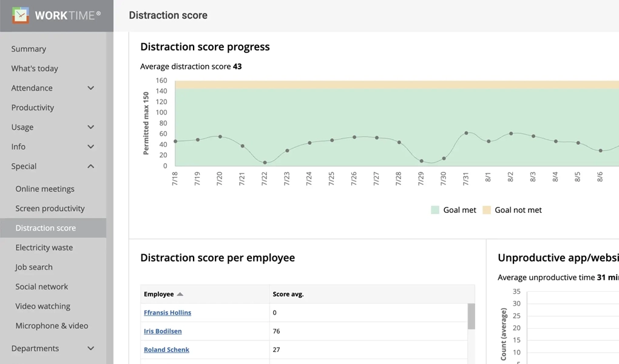Expand the Departments section chevron

(x=90, y=348)
